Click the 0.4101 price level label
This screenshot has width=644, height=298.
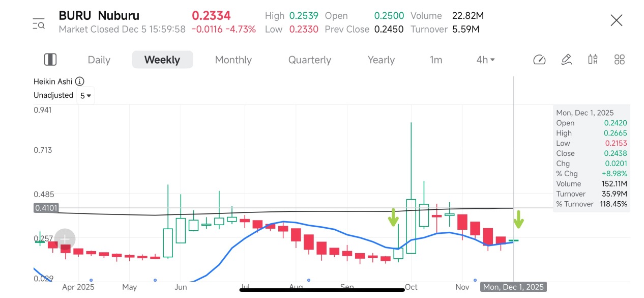(46, 208)
